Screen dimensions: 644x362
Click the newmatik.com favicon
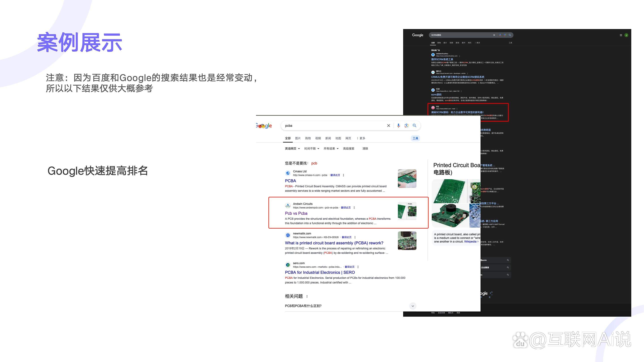pos(288,235)
